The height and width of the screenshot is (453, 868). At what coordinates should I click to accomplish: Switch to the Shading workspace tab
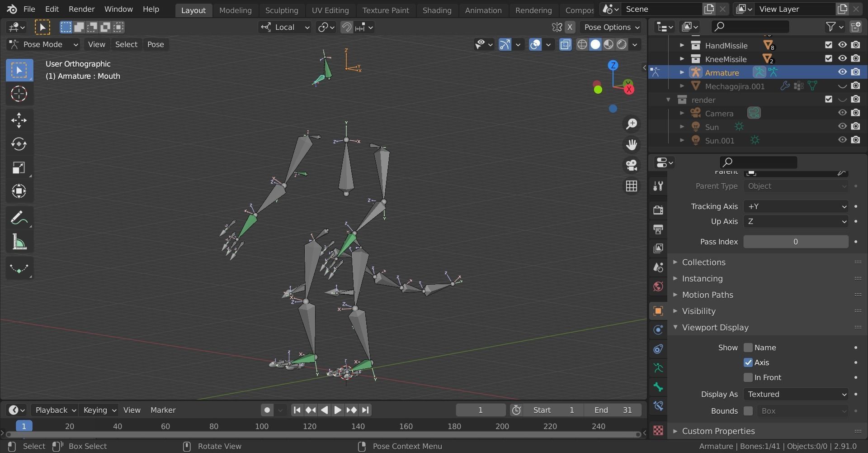[437, 10]
